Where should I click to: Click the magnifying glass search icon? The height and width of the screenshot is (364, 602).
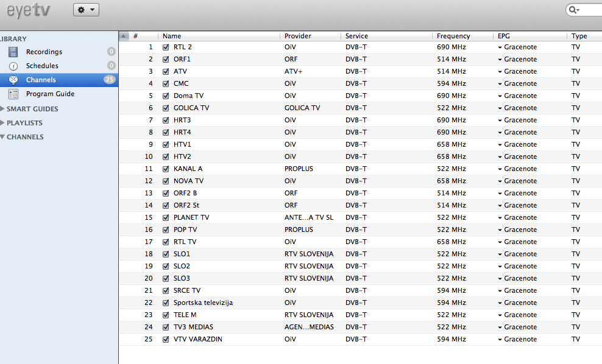tap(574, 10)
